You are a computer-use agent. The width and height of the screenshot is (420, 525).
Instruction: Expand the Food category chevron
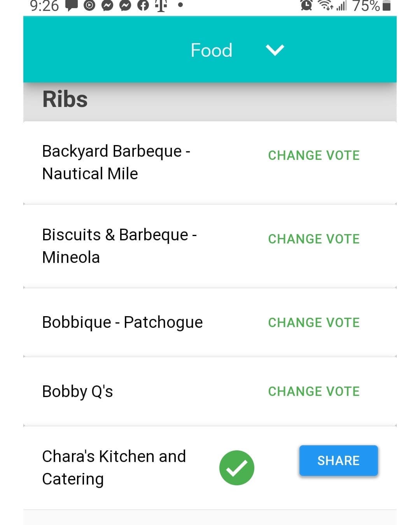275,50
